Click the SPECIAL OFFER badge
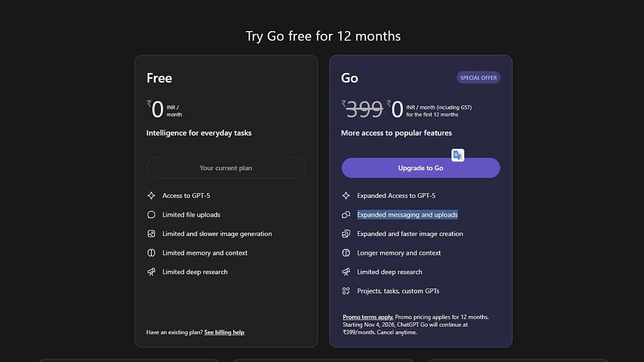Viewport: 644px width, 362px height. (x=478, y=77)
